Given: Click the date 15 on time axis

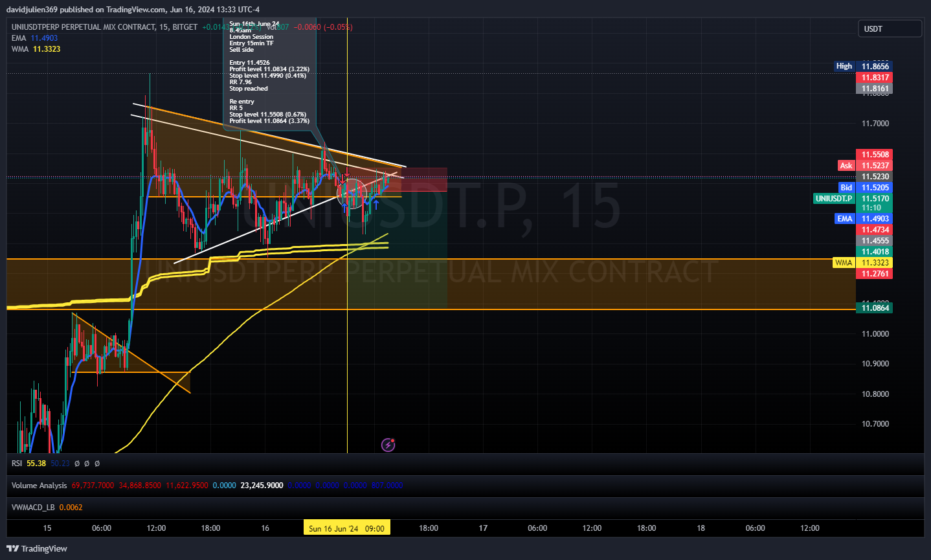Looking at the screenshot, I should pos(47,528).
